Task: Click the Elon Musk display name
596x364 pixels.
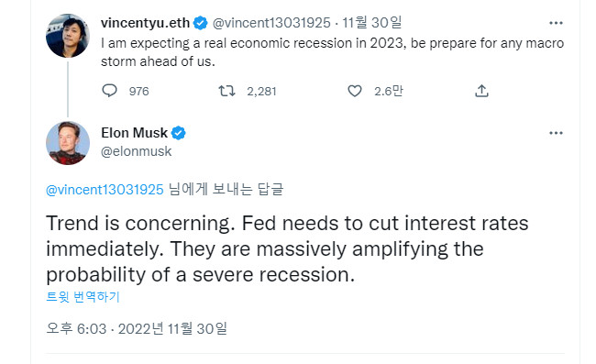Action: [134, 133]
